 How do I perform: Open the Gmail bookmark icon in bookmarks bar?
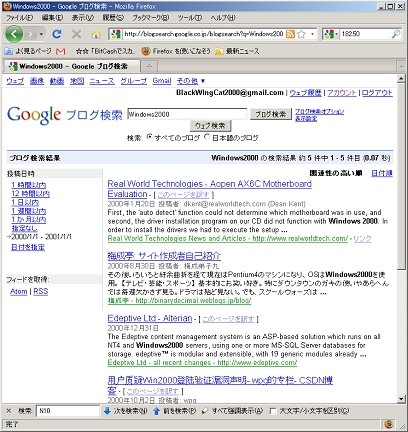pos(61,51)
